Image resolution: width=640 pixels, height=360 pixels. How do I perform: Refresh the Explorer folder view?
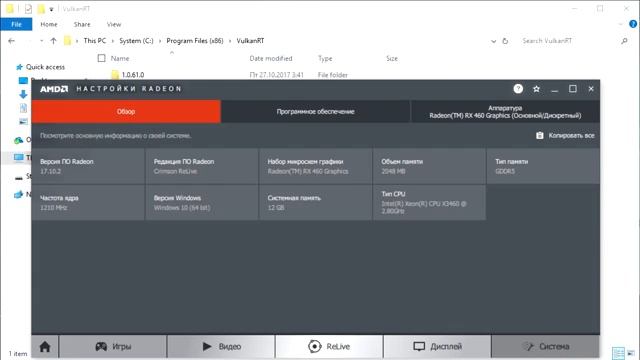tap(505, 41)
